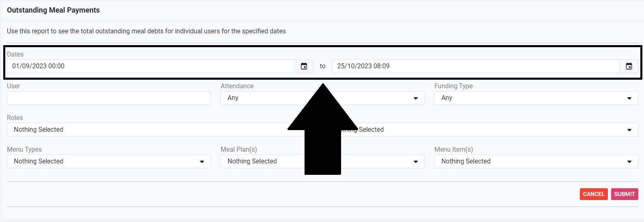Click the Menu Types caret arrow

202,162
